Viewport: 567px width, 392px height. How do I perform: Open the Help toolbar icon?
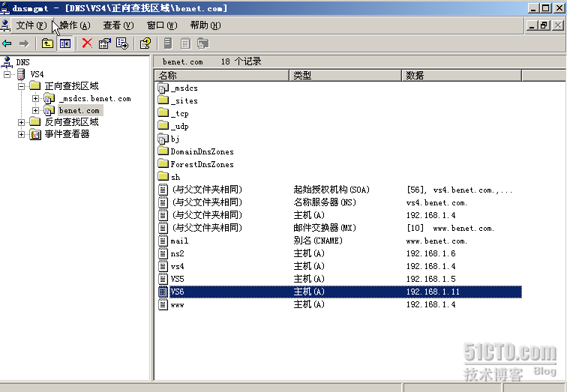tap(145, 43)
